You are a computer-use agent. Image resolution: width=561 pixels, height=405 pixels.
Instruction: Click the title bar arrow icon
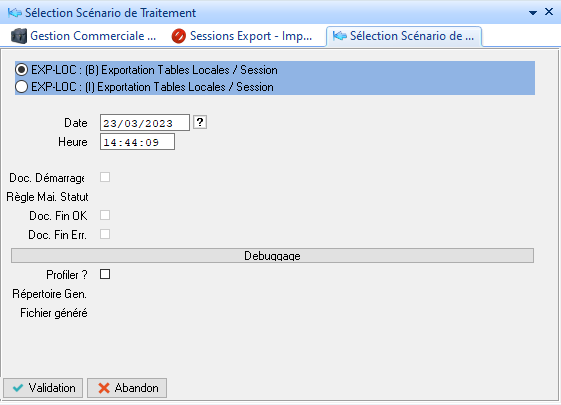(x=14, y=13)
